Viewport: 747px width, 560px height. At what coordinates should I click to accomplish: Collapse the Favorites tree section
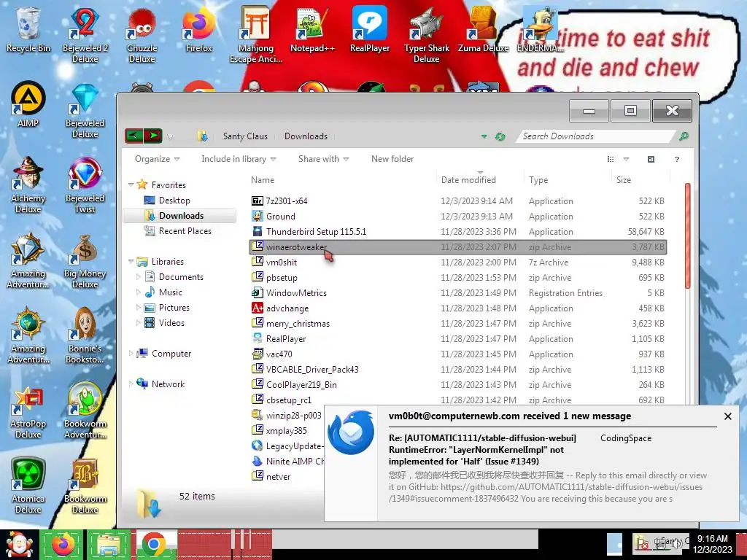[x=131, y=184]
